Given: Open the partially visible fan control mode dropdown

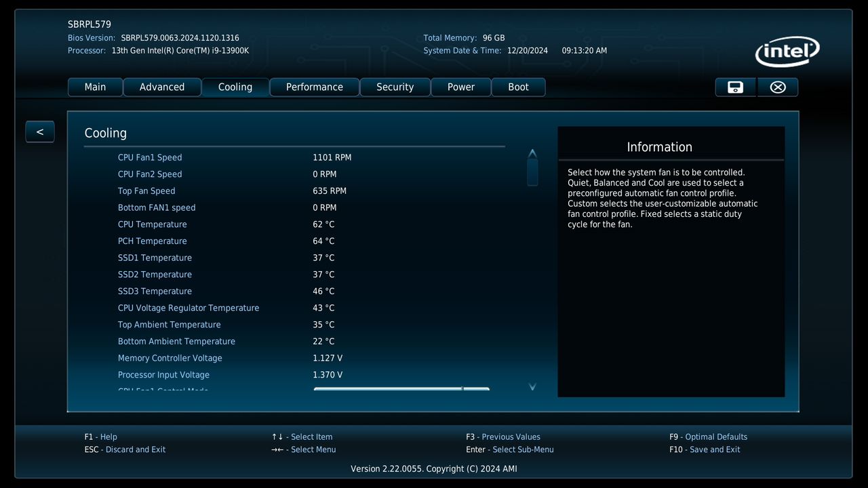Looking at the screenshot, I should click(x=401, y=389).
